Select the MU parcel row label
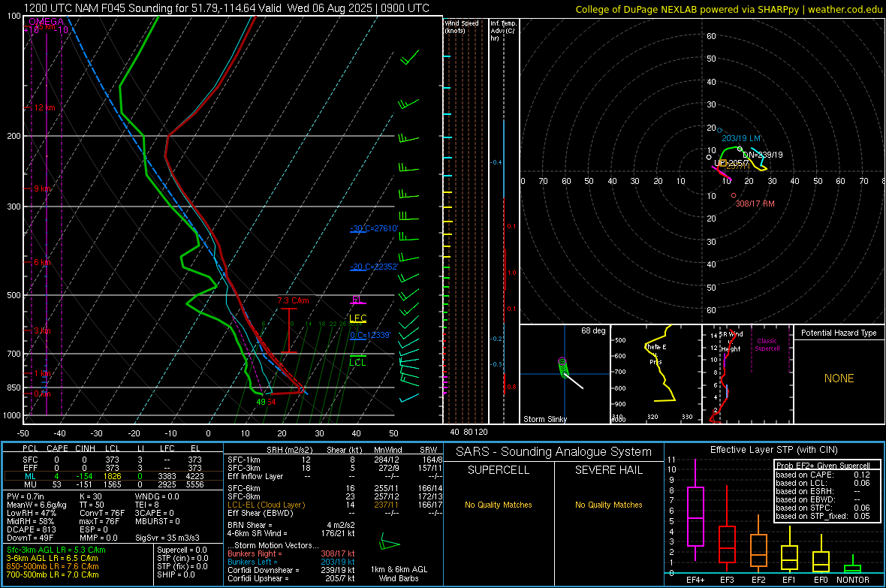Screen dimensions: 886x588 30,484
